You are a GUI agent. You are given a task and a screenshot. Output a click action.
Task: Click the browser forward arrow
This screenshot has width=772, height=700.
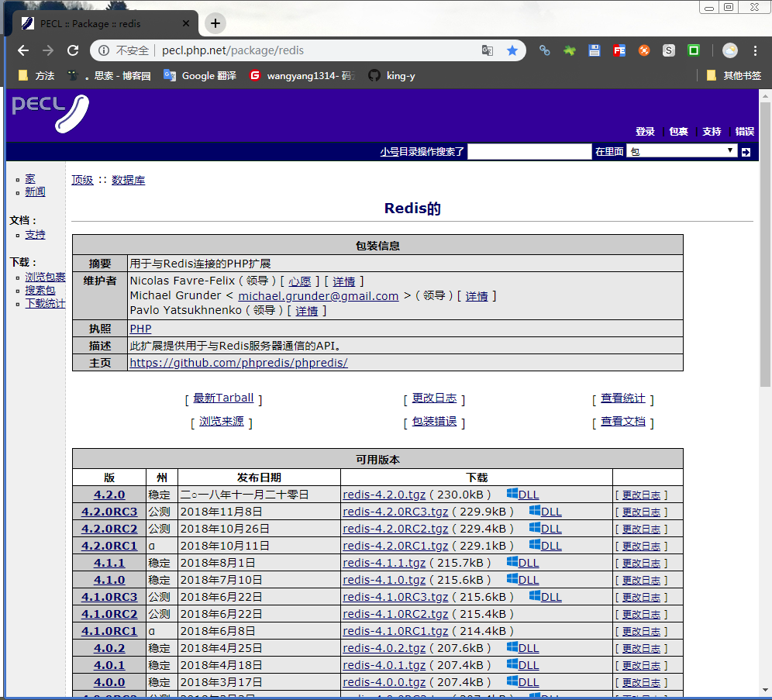tap(48, 50)
